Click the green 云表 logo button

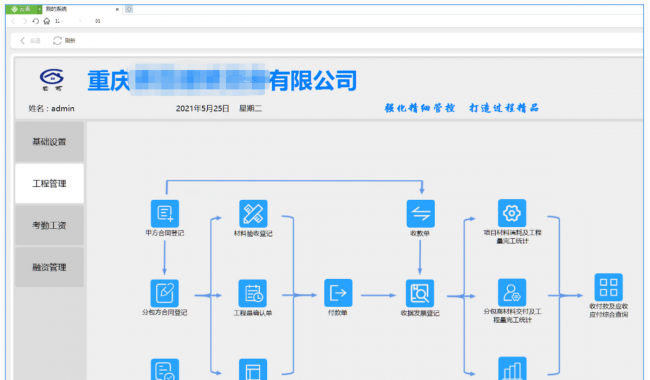coord(21,9)
